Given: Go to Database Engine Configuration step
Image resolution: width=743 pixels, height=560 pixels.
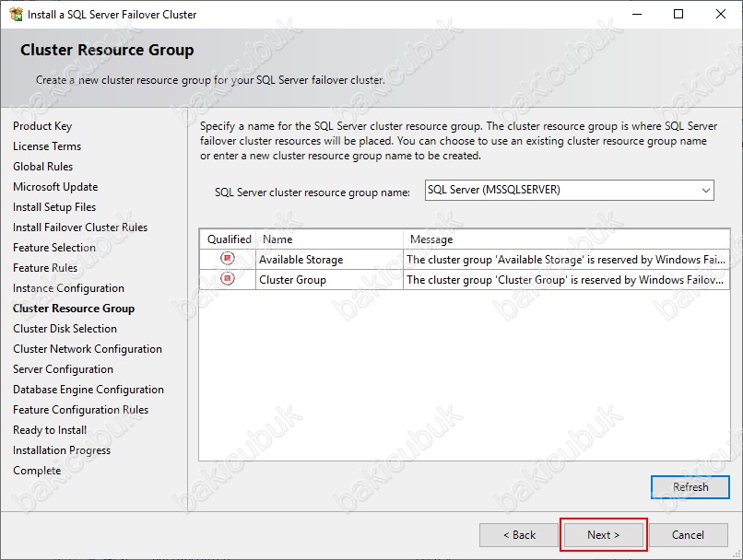Looking at the screenshot, I should point(88,390).
